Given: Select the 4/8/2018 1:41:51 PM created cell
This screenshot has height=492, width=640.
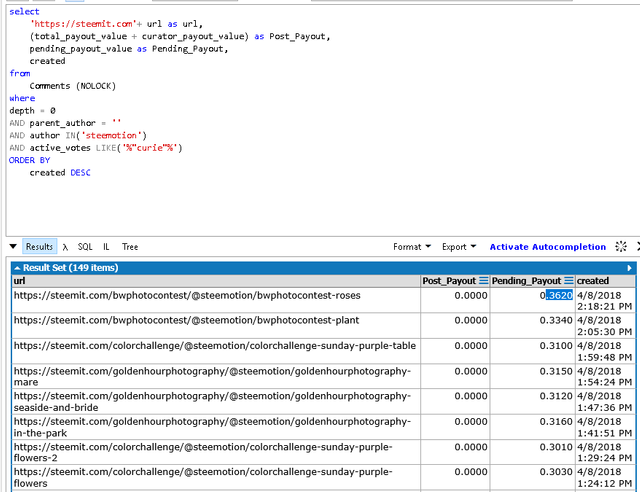Looking at the screenshot, I should 604,427.
